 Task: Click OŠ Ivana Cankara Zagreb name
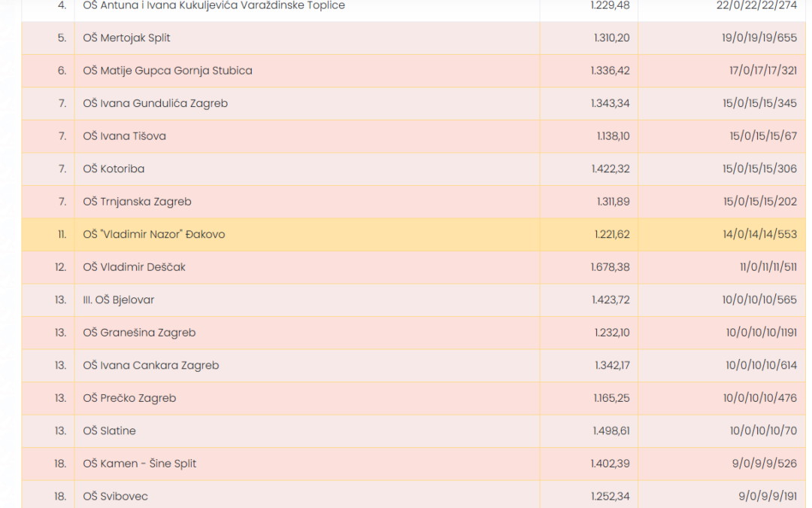[150, 366]
